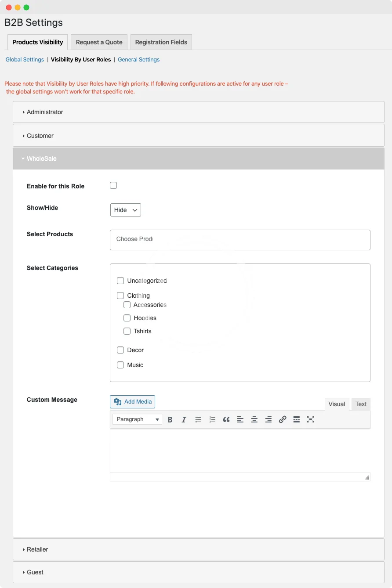
Task: Apply italic formatting in the editor
Action: pyautogui.click(x=184, y=419)
